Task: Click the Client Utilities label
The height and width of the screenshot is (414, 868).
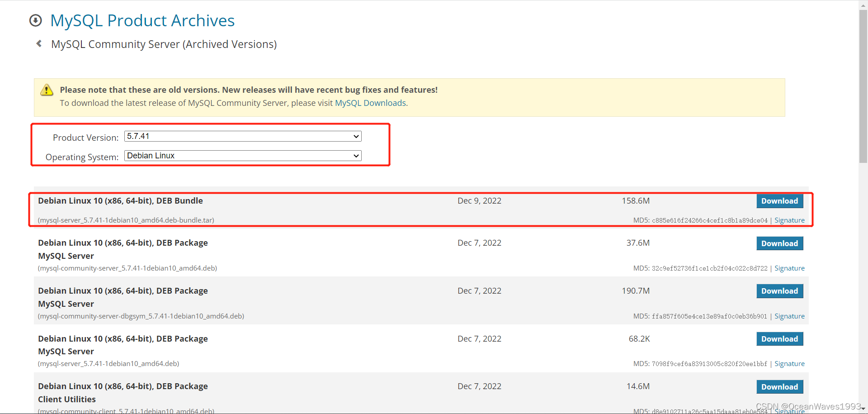Action: click(x=67, y=400)
